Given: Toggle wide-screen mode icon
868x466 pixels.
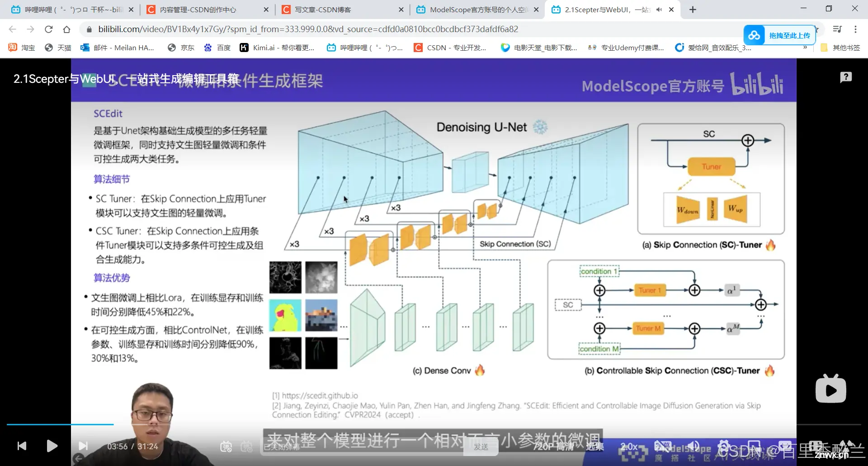Looking at the screenshot, I should click(785, 447).
